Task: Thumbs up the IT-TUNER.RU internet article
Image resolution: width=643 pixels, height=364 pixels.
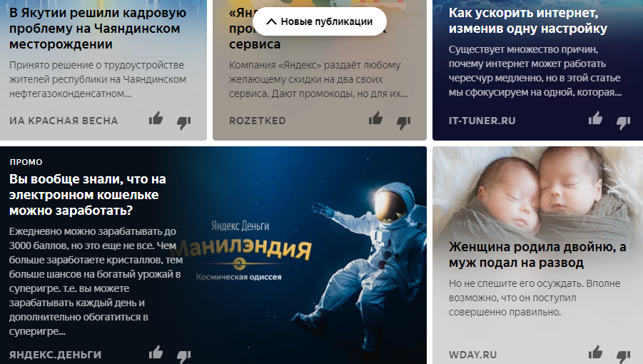Action: pyautogui.click(x=595, y=118)
